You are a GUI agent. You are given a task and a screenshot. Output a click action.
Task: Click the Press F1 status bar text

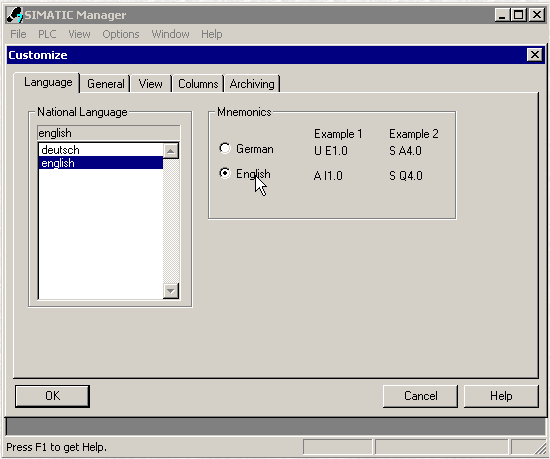56,447
